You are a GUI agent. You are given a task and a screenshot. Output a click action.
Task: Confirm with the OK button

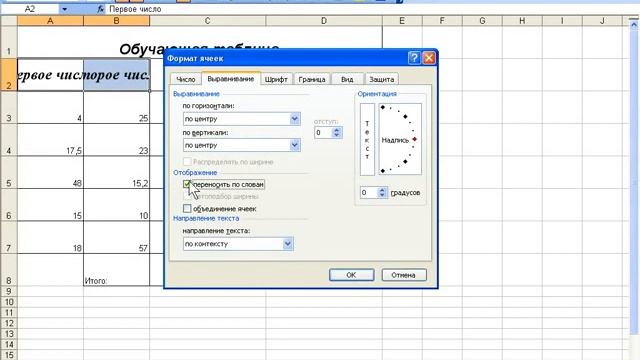click(351, 275)
